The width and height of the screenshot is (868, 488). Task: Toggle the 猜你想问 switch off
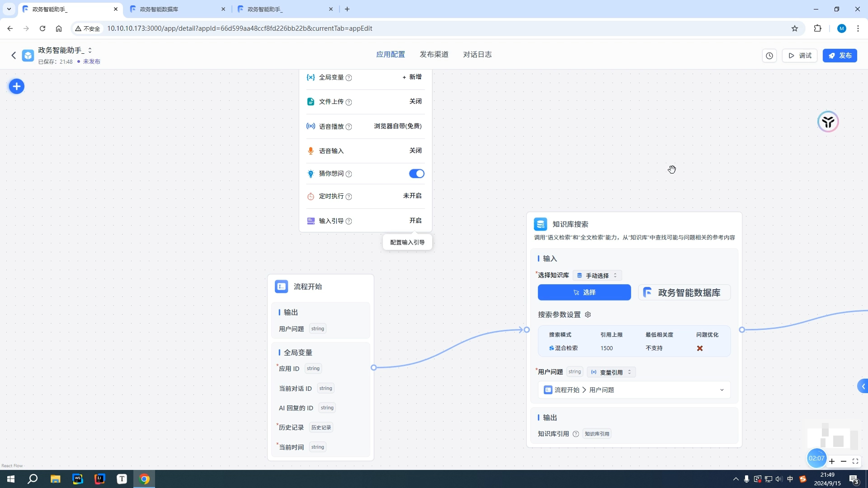[x=416, y=174]
